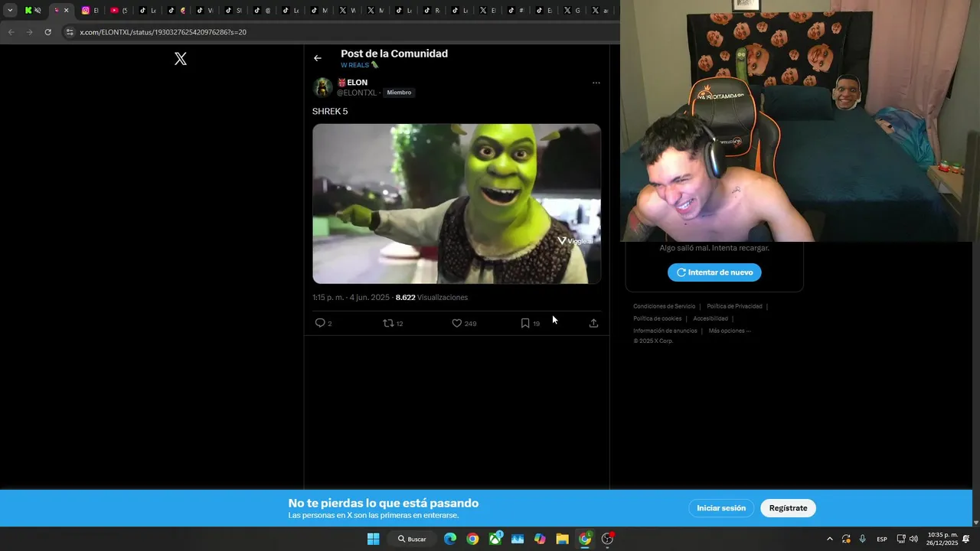The image size is (980, 551).
Task: Click the address bar URL
Action: [x=163, y=32]
